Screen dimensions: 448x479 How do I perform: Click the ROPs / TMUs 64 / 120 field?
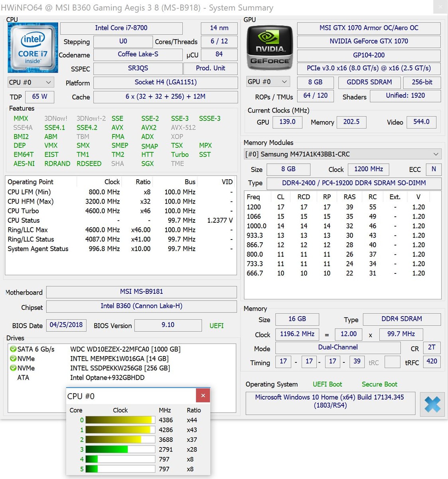pyautogui.click(x=315, y=96)
